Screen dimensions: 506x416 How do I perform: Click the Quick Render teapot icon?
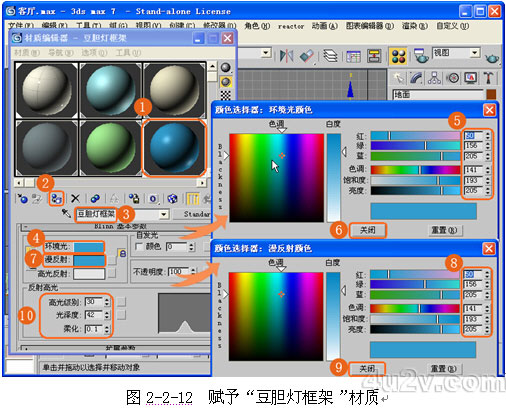point(492,58)
